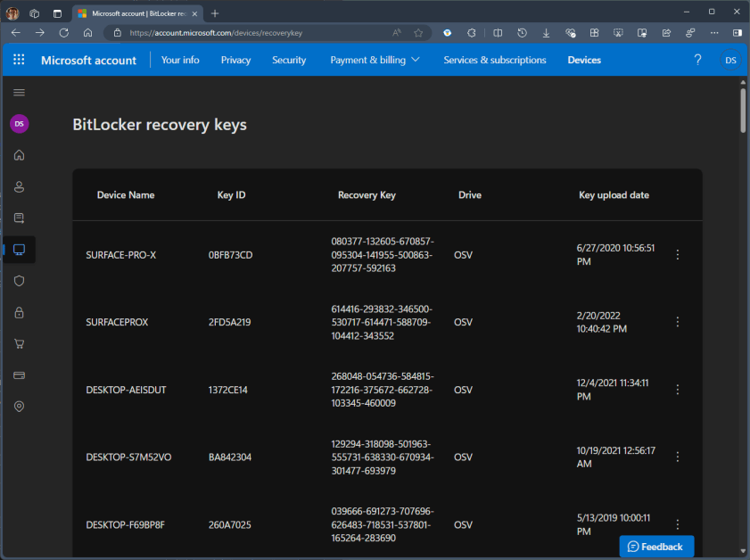Click the DS profile avatar circle
Screen dimensions: 750x560
click(x=730, y=60)
